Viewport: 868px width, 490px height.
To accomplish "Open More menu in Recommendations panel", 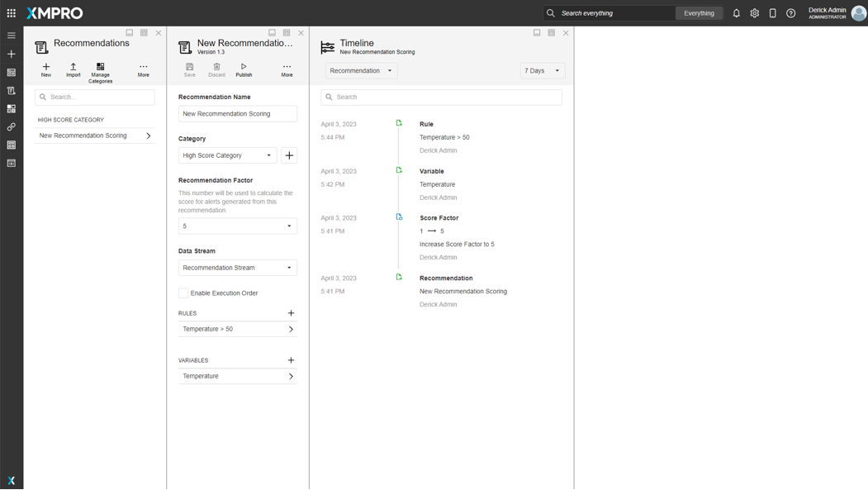I will [x=144, y=69].
